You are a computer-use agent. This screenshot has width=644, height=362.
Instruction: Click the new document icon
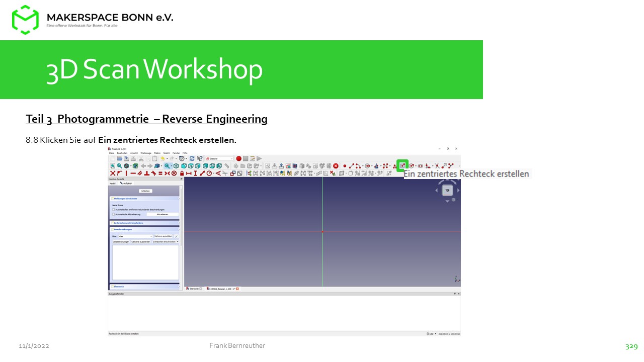click(113, 158)
